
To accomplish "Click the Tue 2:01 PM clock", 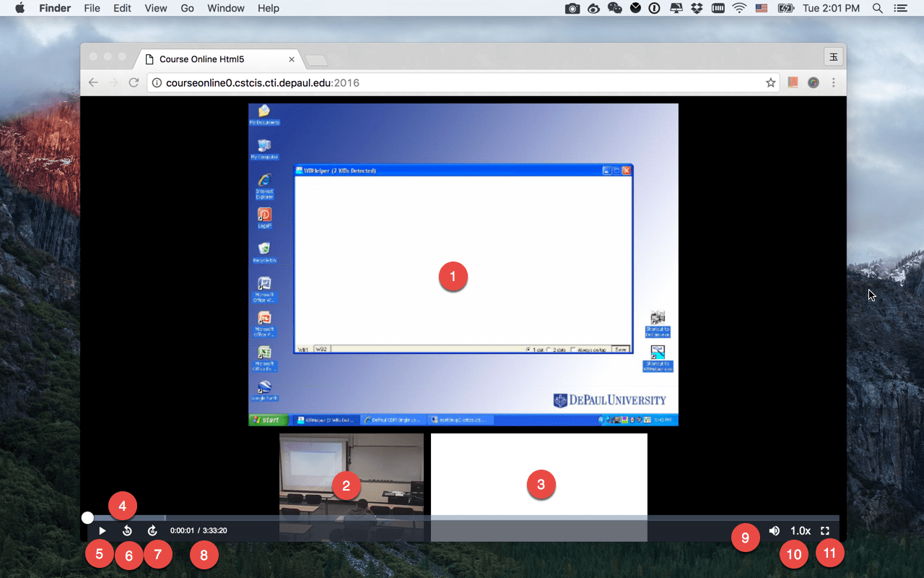I will tap(832, 8).
